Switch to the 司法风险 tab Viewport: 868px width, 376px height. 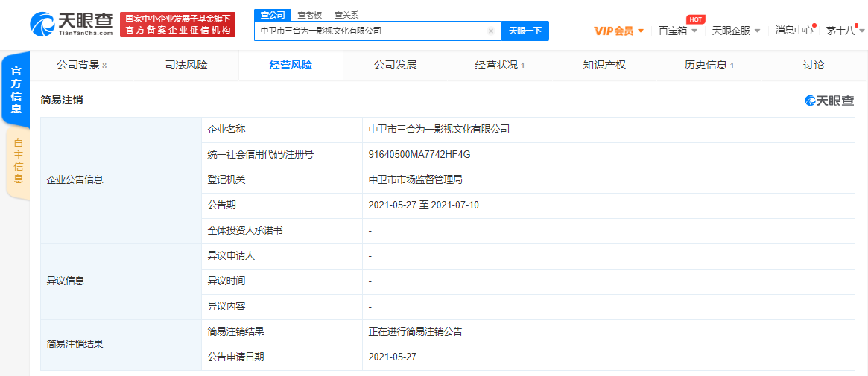[186, 66]
